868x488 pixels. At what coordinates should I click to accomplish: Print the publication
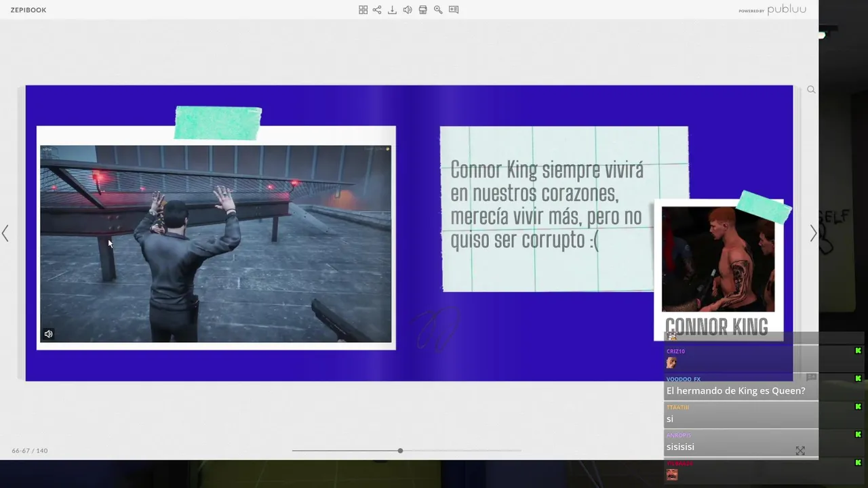click(422, 9)
